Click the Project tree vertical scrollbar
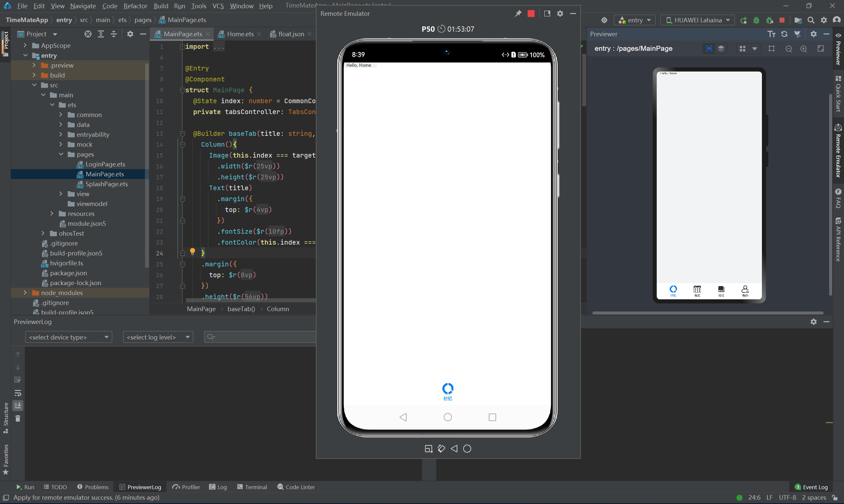Viewport: 844px width, 504px height. 147,166
